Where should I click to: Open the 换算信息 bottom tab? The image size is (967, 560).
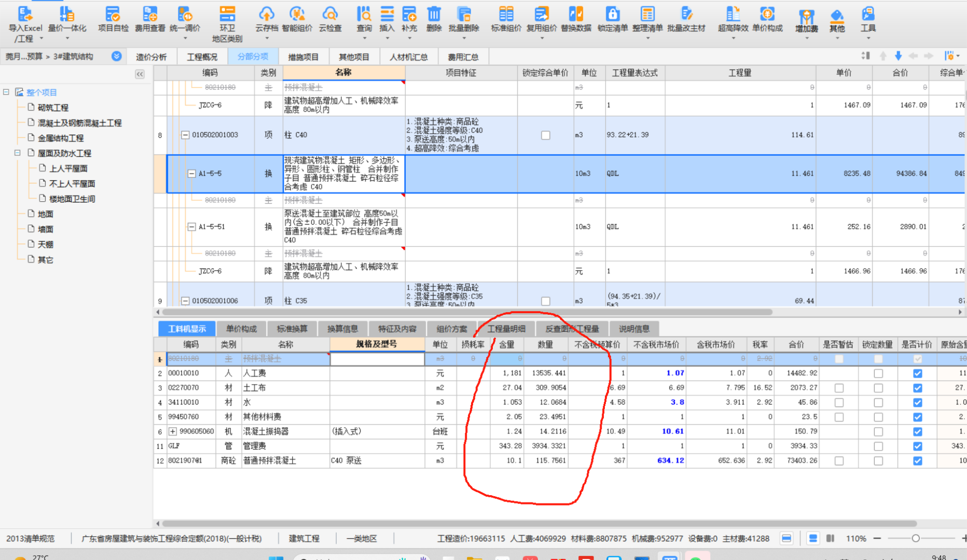point(342,329)
